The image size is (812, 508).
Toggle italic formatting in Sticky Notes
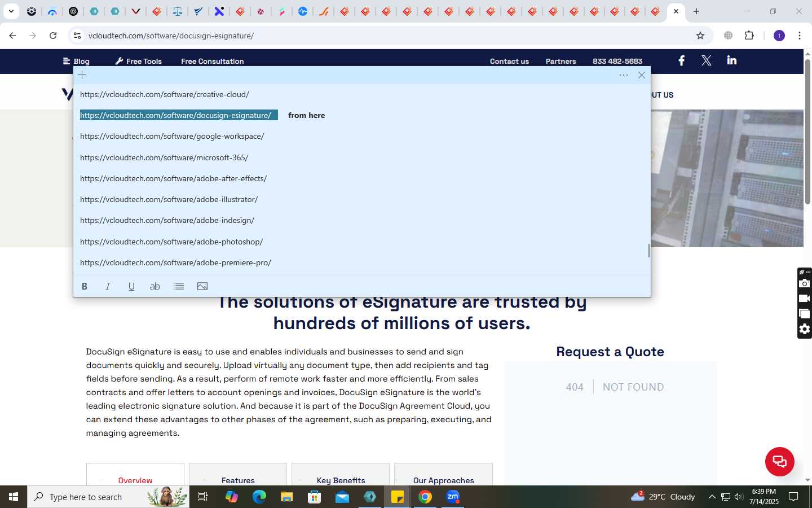pyautogui.click(x=108, y=286)
